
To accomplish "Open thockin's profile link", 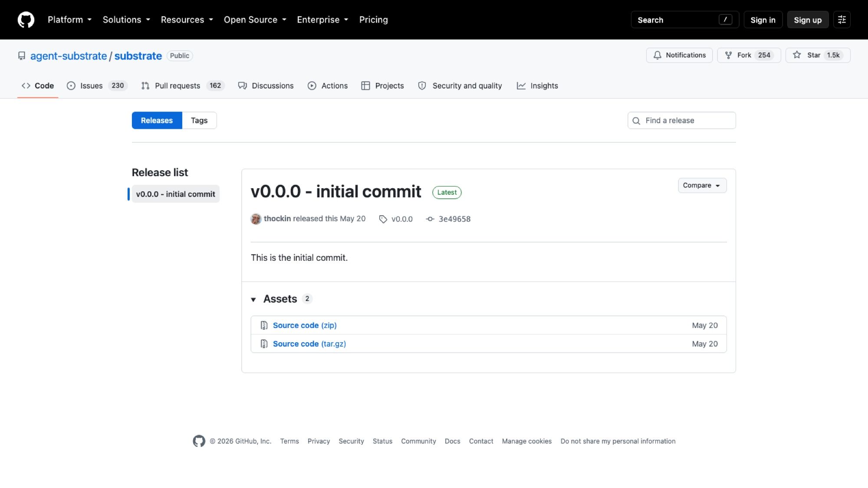I will tap(277, 219).
